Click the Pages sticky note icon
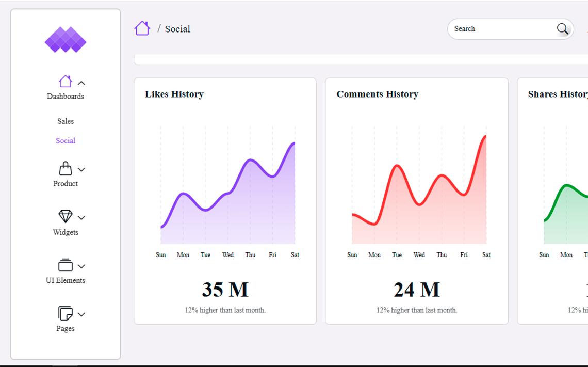This screenshot has width=588, height=367. point(66,313)
